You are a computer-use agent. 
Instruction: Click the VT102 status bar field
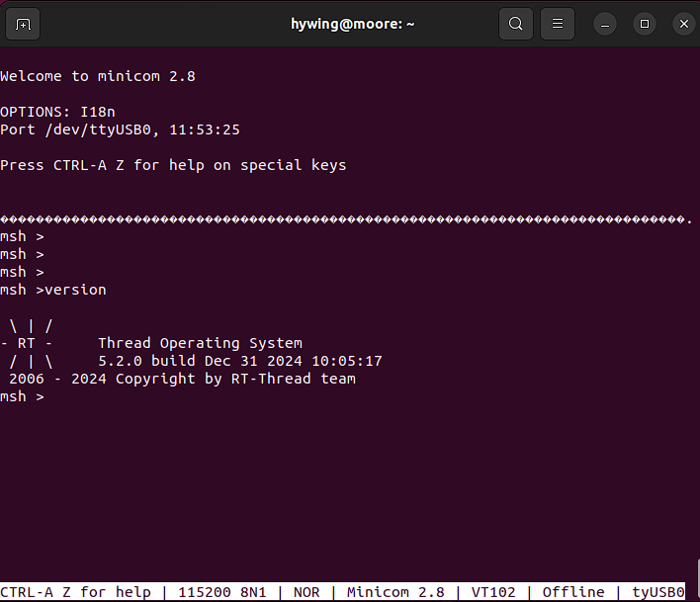point(492,592)
